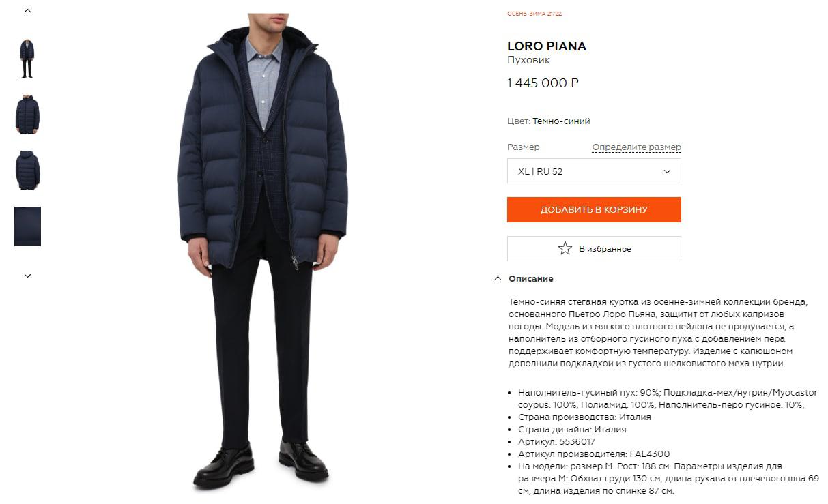Add item with ДОБАВИТЬ В КОРЗИНУ button
This screenshot has height=504, width=828.
(594, 209)
